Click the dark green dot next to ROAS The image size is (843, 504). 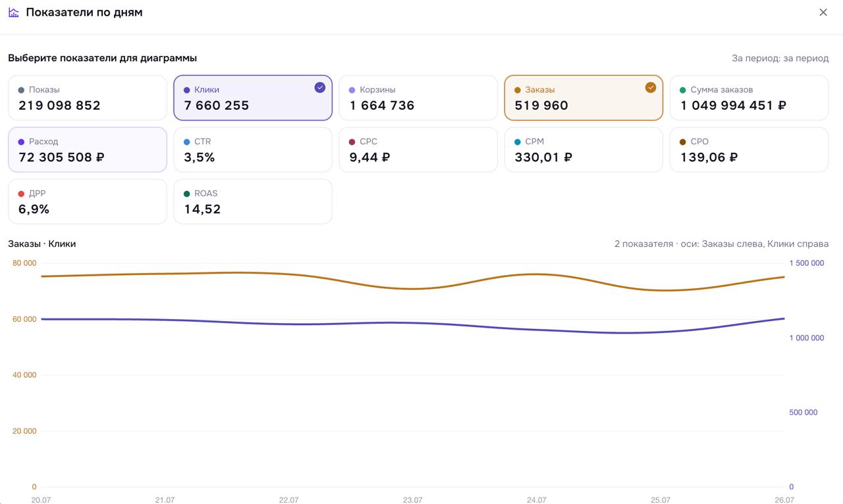click(x=187, y=194)
